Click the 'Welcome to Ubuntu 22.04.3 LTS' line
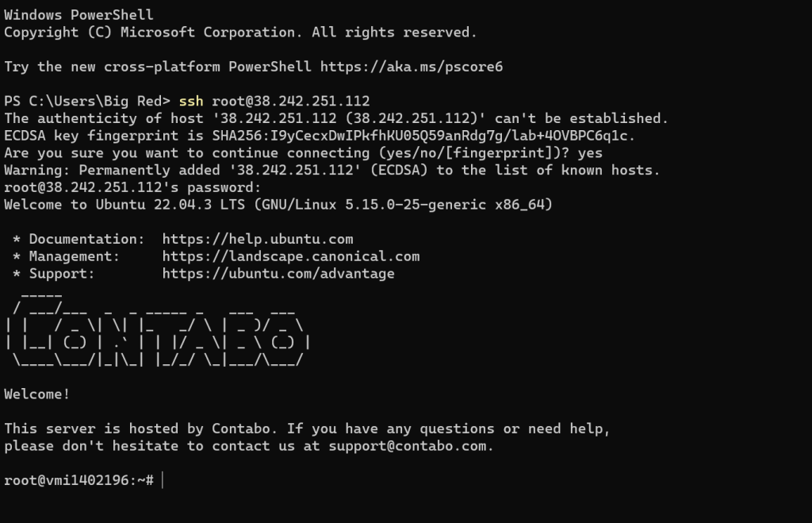Screen dimensions: 812x523 coord(278,204)
